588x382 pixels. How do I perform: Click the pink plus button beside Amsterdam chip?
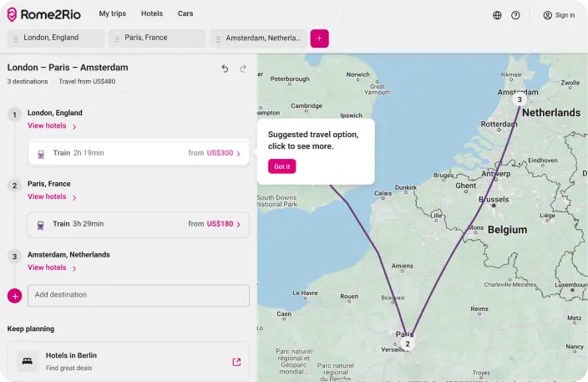pos(320,38)
